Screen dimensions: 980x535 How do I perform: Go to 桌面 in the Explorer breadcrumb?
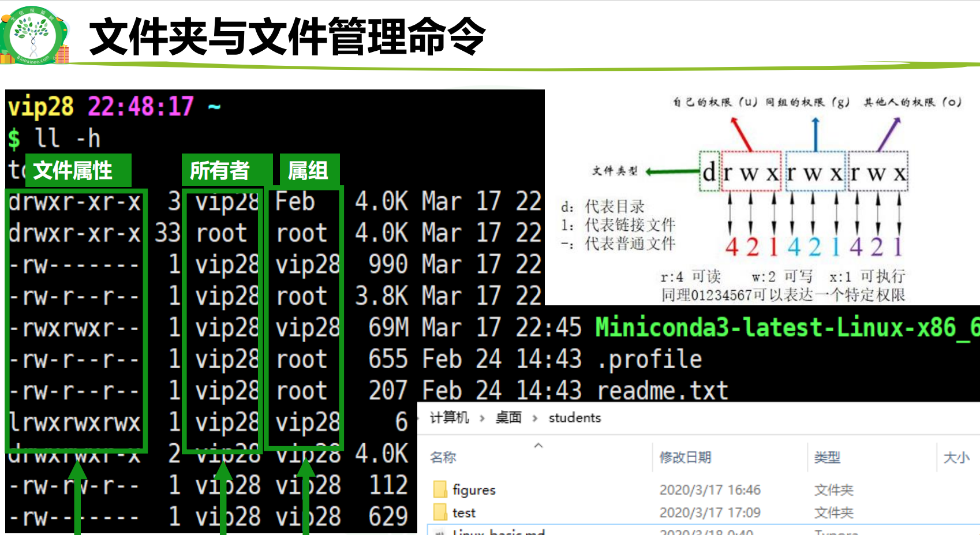point(508,417)
